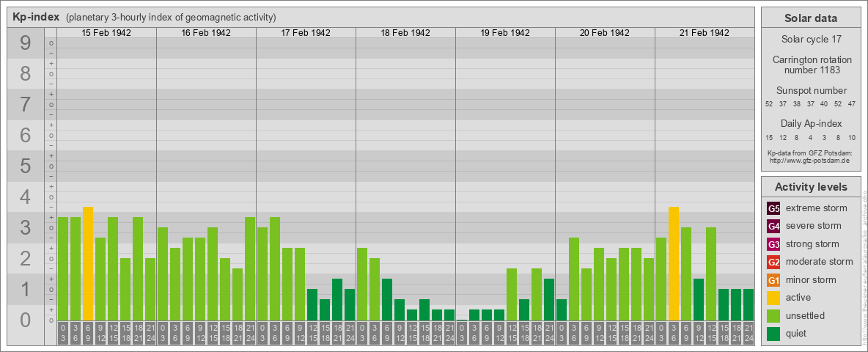Click the large 0 on the Kp scale
The image size is (868, 352).
[25, 320]
